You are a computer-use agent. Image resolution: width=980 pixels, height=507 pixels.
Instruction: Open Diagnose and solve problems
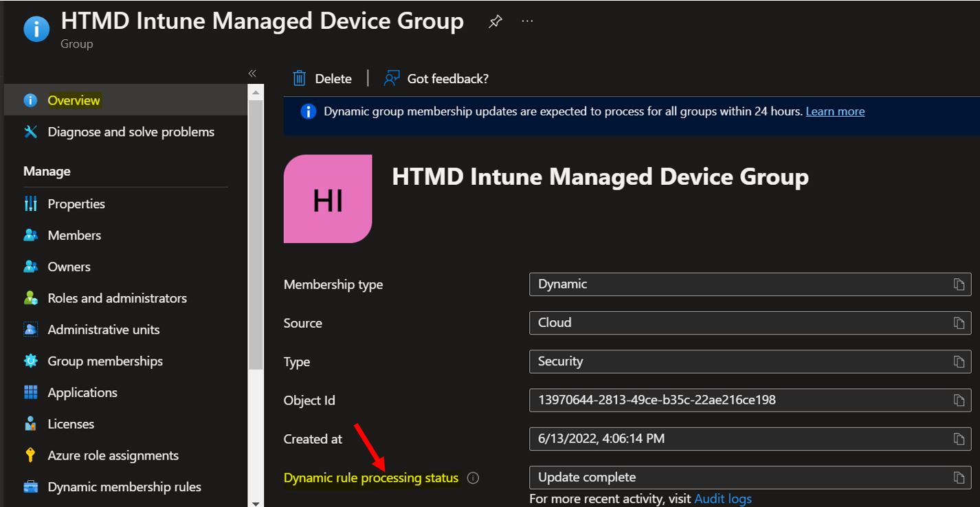point(131,131)
